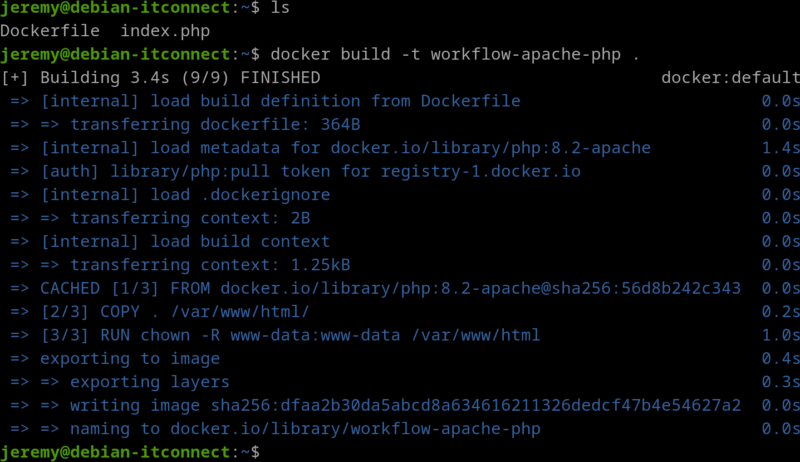Click the writing image sha256 hash line
Screen dimensions: 800x462
pos(390,405)
